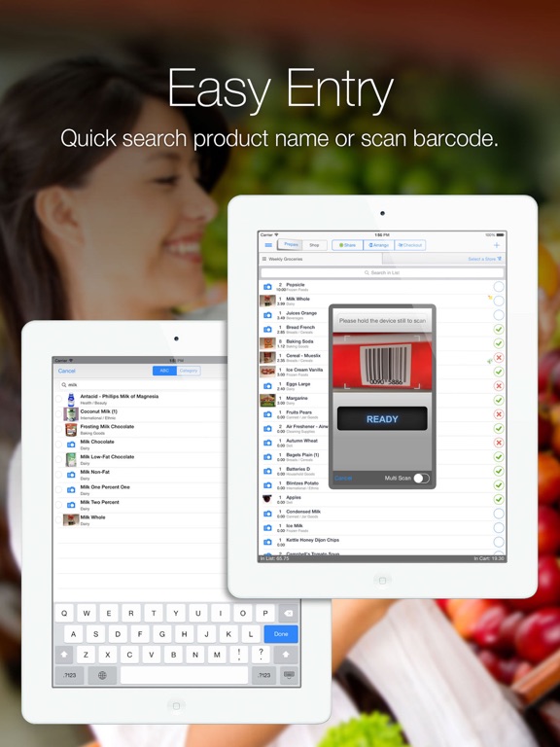Click the camera icon beside Eggs Large
560x747 pixels.
coord(267,386)
